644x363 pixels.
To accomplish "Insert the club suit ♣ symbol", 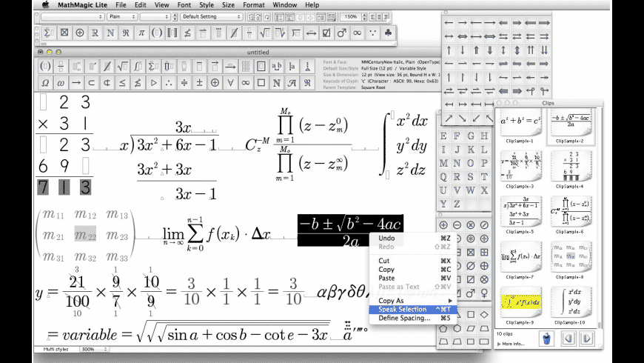I will tap(388, 33).
